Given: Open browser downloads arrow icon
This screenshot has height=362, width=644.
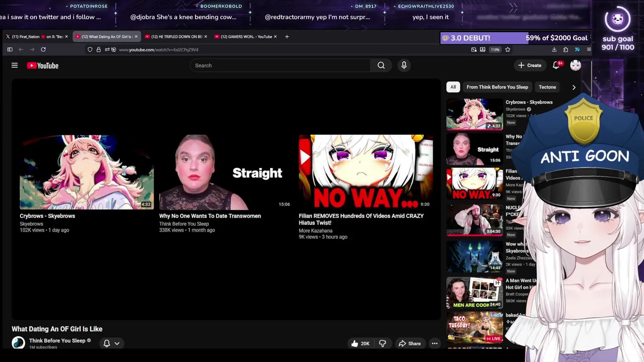Looking at the screenshot, I should (x=554, y=49).
